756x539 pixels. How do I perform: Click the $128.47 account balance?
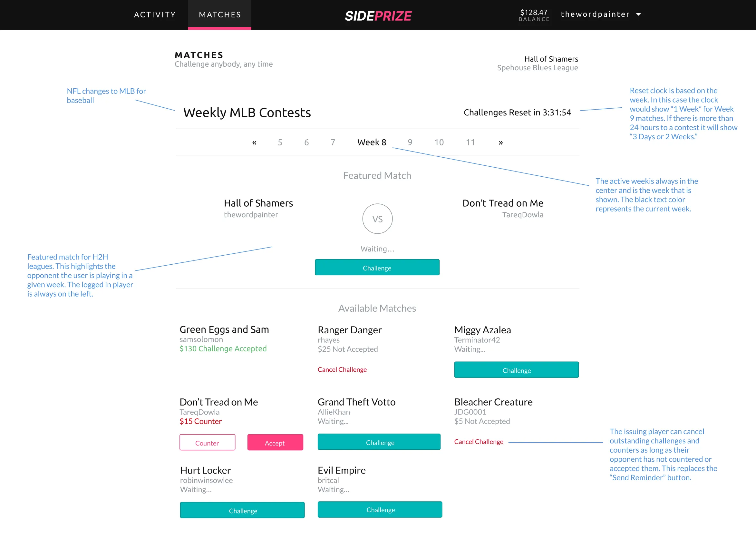pyautogui.click(x=534, y=15)
